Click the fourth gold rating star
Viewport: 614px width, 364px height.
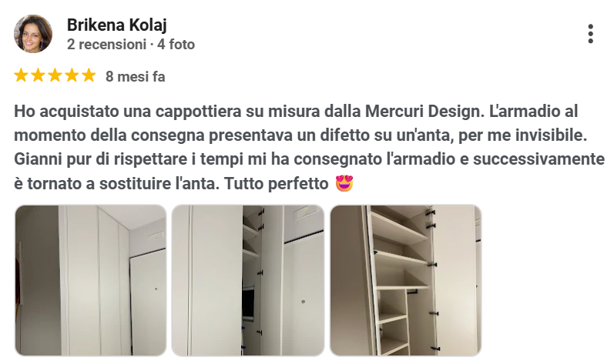72,75
